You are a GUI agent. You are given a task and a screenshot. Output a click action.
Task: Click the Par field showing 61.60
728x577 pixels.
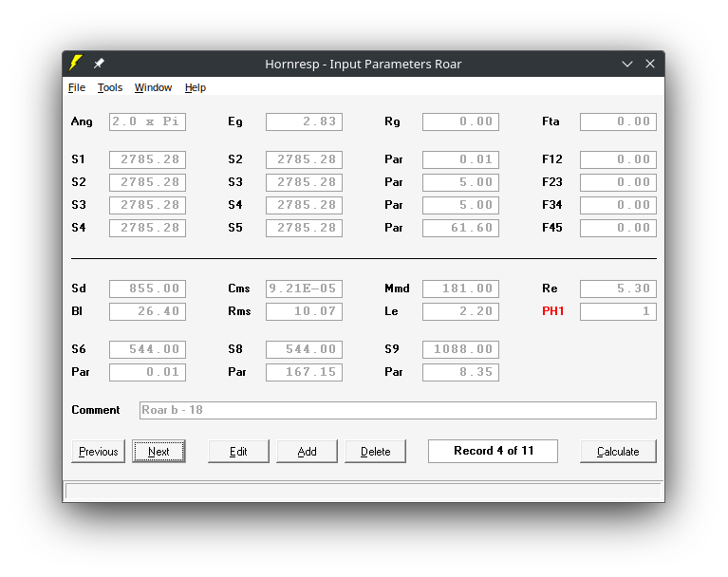pyautogui.click(x=460, y=228)
